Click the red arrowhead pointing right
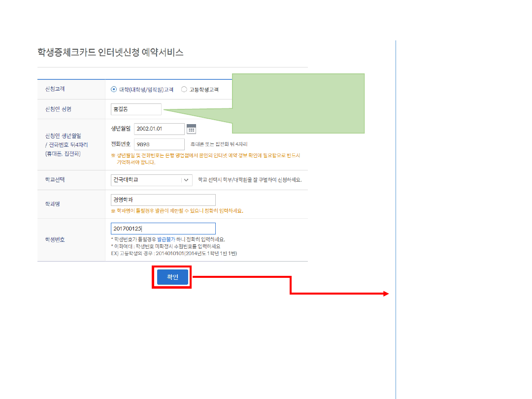This screenshot has width=532, height=399. pos(386,294)
